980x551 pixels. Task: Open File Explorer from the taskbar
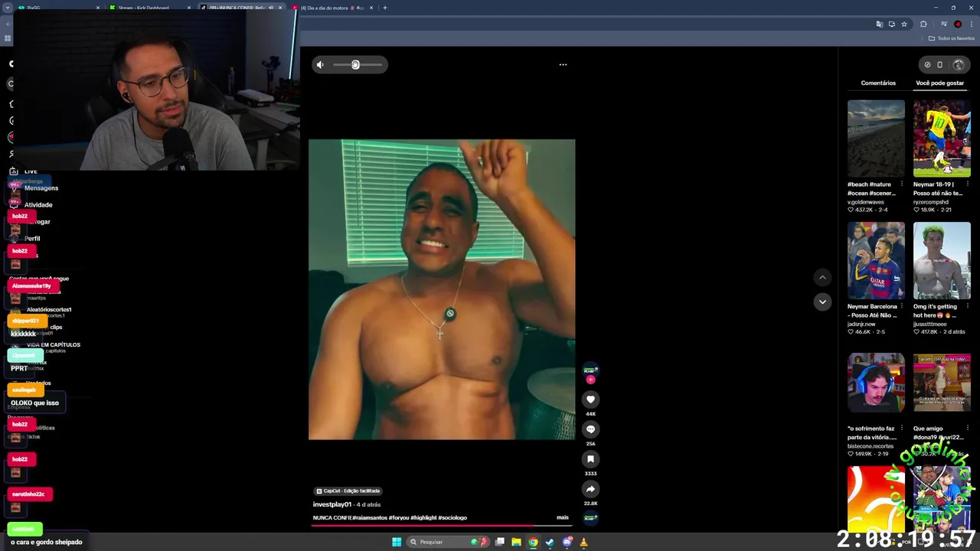pyautogui.click(x=516, y=542)
